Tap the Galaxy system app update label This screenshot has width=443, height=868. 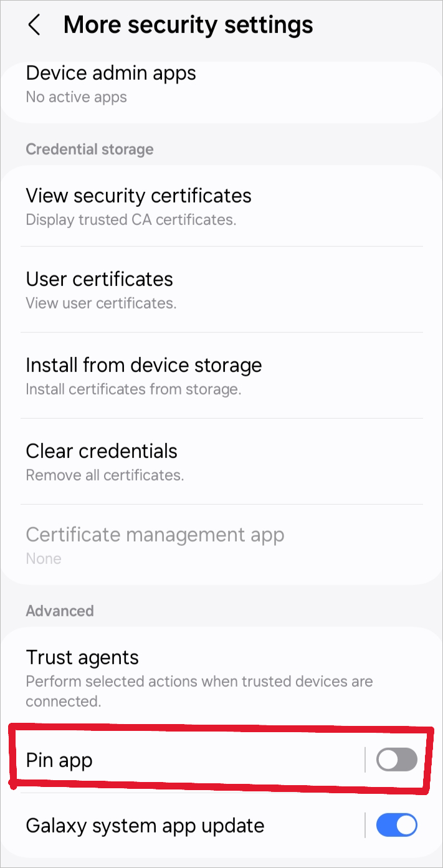[x=145, y=826]
